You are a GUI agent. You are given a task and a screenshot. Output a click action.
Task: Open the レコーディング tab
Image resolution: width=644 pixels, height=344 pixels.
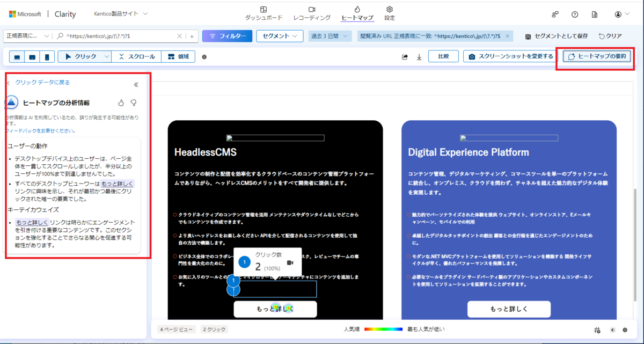click(312, 13)
